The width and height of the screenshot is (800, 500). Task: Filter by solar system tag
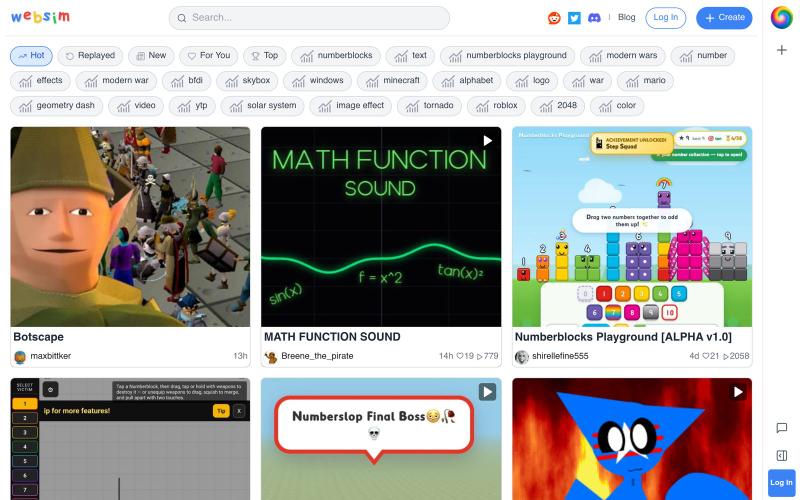pos(262,106)
